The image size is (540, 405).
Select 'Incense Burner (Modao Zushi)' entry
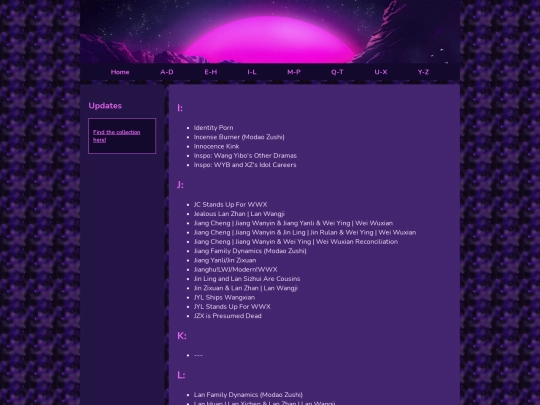point(239,137)
